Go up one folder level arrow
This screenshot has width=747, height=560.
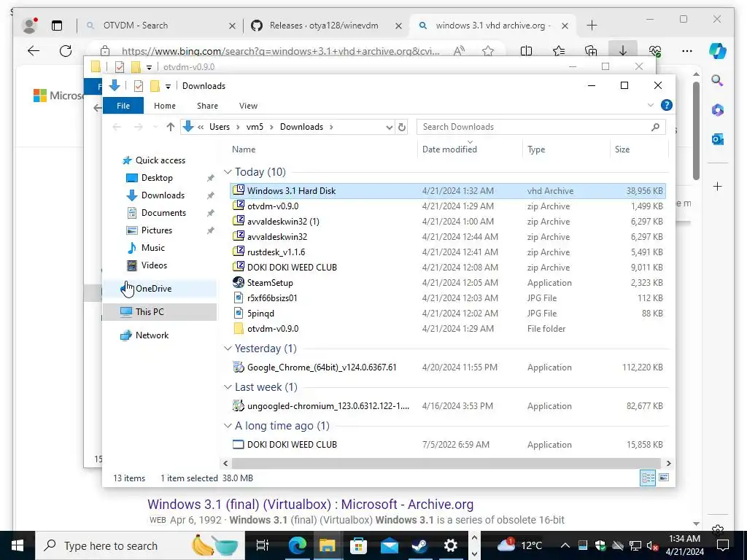point(170,127)
